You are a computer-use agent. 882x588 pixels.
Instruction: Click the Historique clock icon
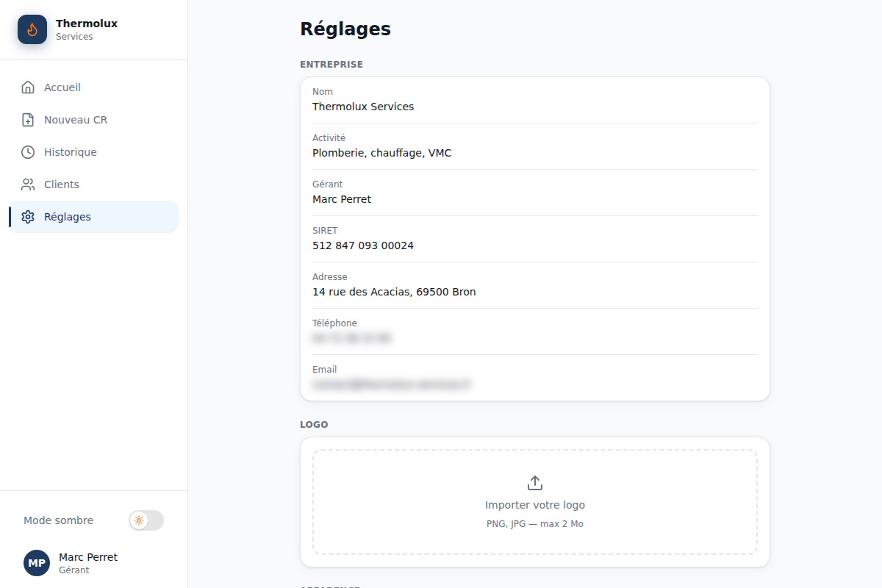28,152
